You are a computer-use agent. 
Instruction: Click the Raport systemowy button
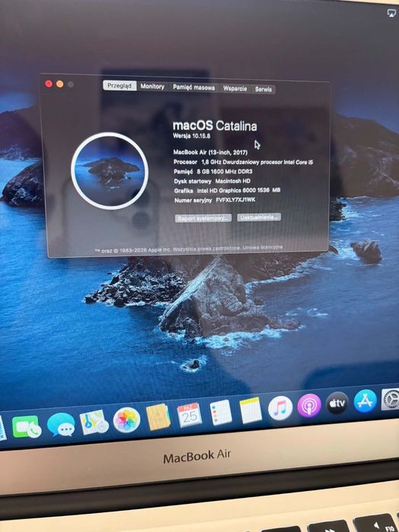(203, 218)
